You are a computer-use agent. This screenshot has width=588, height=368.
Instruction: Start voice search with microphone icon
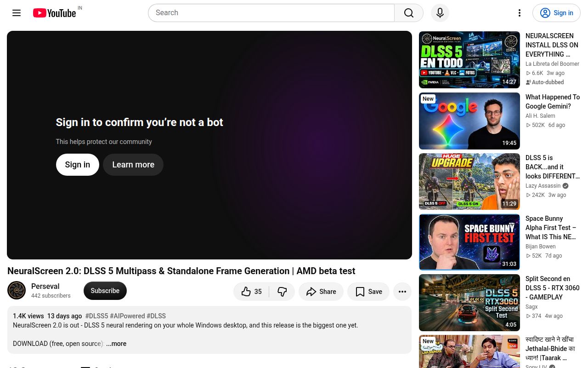pyautogui.click(x=440, y=13)
